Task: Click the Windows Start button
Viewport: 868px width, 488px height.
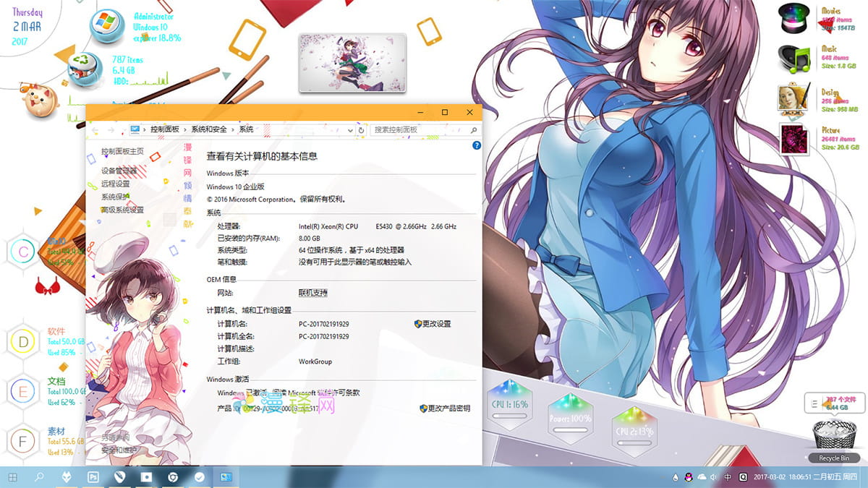Action: pyautogui.click(x=12, y=477)
